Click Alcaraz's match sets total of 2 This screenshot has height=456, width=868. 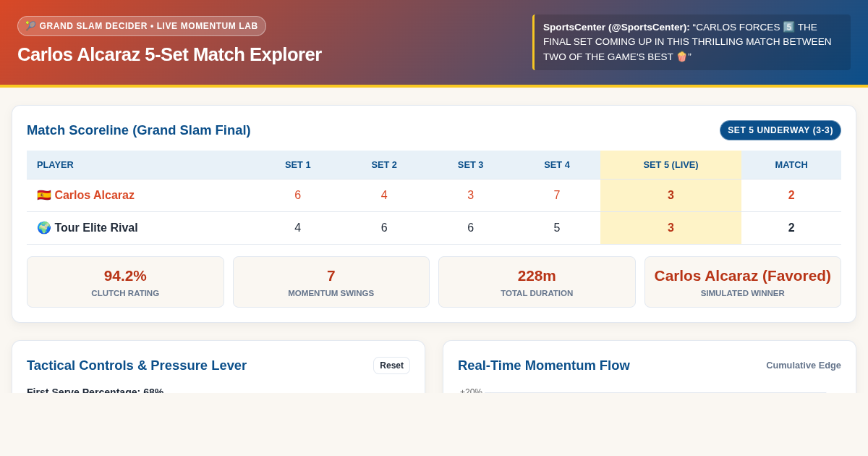[x=791, y=195]
